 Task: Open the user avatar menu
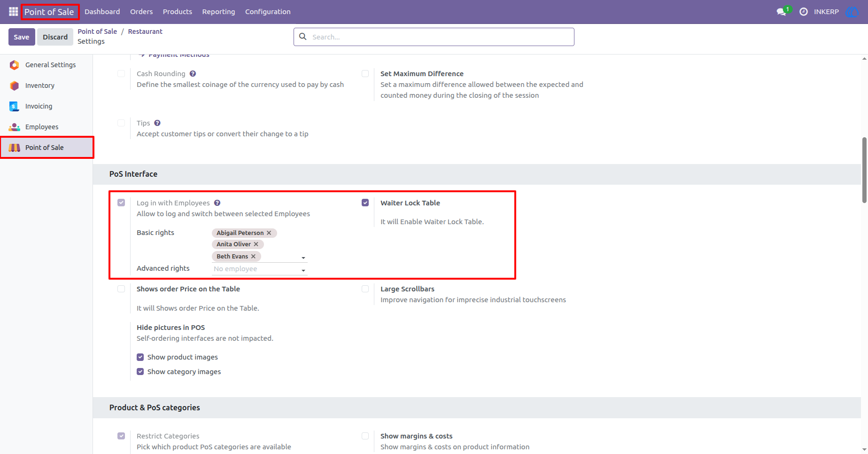point(852,12)
